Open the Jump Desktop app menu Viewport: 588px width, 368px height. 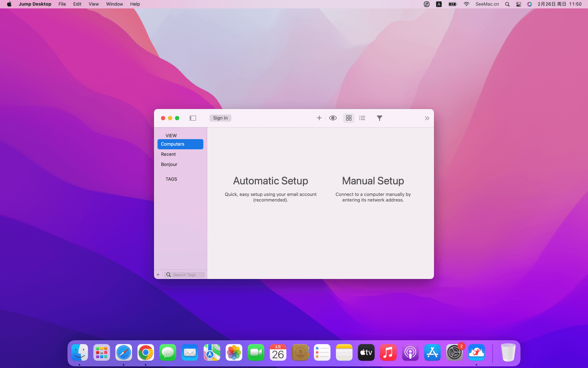coord(35,4)
